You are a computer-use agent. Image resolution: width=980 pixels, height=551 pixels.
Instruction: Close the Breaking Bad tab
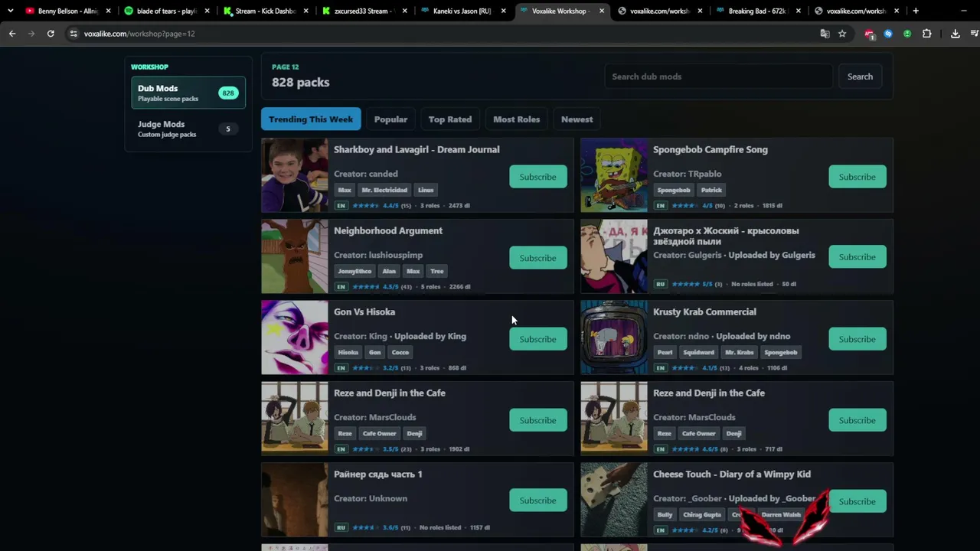(799, 11)
